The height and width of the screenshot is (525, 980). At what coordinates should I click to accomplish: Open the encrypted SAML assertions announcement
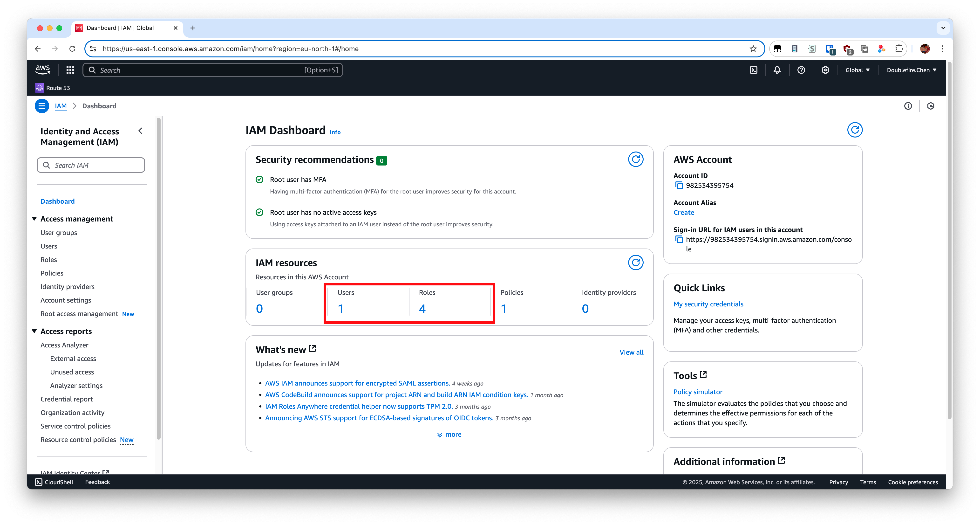point(357,383)
